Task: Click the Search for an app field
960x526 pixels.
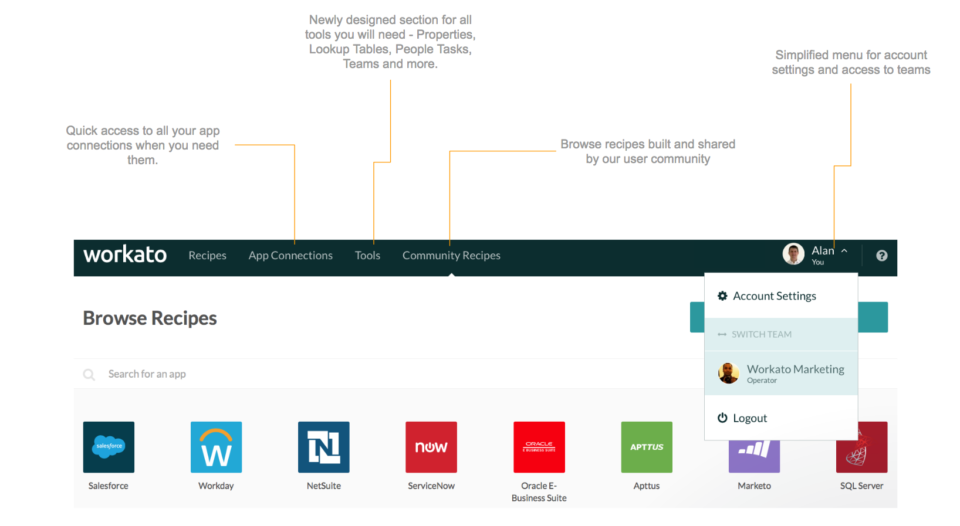Action: click(300, 374)
